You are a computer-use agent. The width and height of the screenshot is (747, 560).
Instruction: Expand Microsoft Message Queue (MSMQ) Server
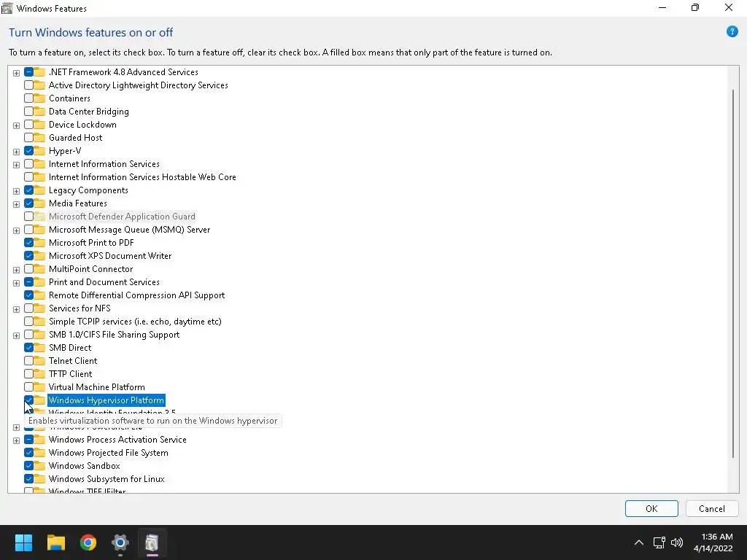pyautogui.click(x=16, y=230)
